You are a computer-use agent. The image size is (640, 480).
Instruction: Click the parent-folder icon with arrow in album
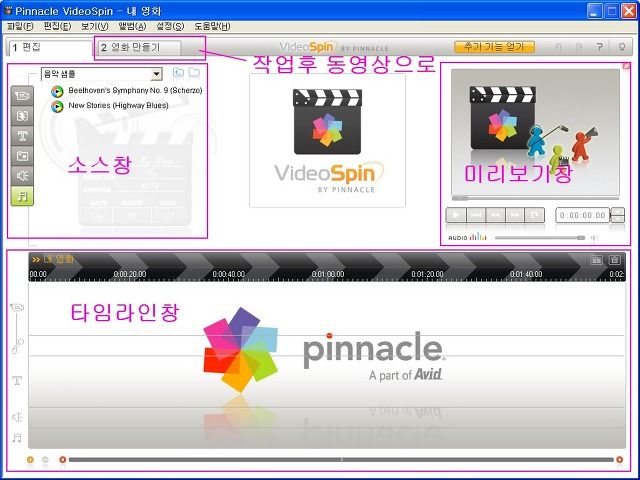click(x=178, y=73)
